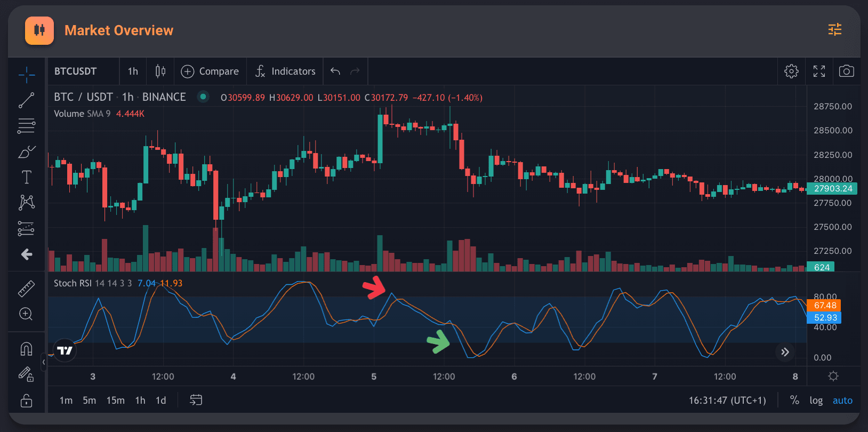This screenshot has width=868, height=432.
Task: Toggle magnet mode on the left toolbar
Action: [x=26, y=349]
